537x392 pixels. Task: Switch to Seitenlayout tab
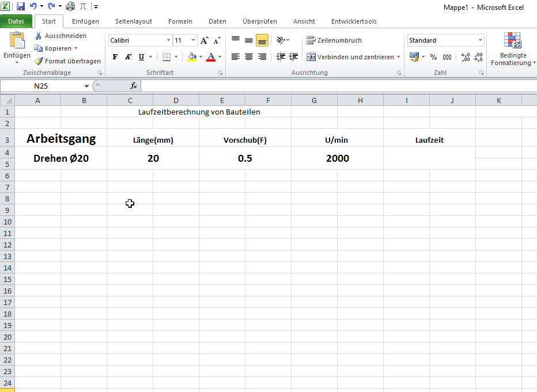click(134, 21)
